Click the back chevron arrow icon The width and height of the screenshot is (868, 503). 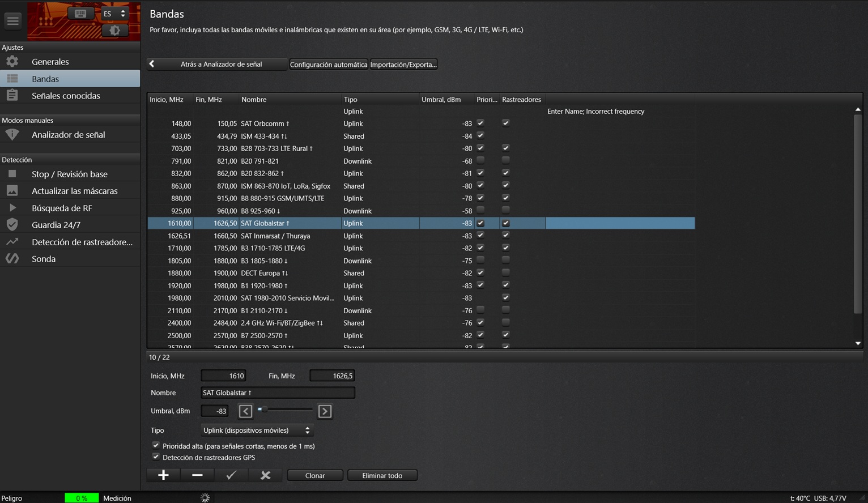click(152, 64)
